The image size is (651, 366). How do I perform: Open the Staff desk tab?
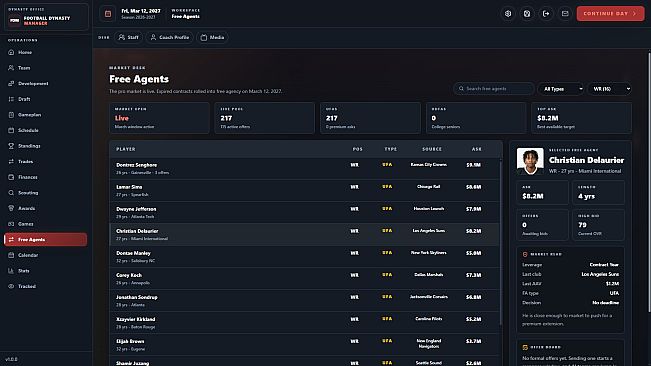tap(128, 37)
